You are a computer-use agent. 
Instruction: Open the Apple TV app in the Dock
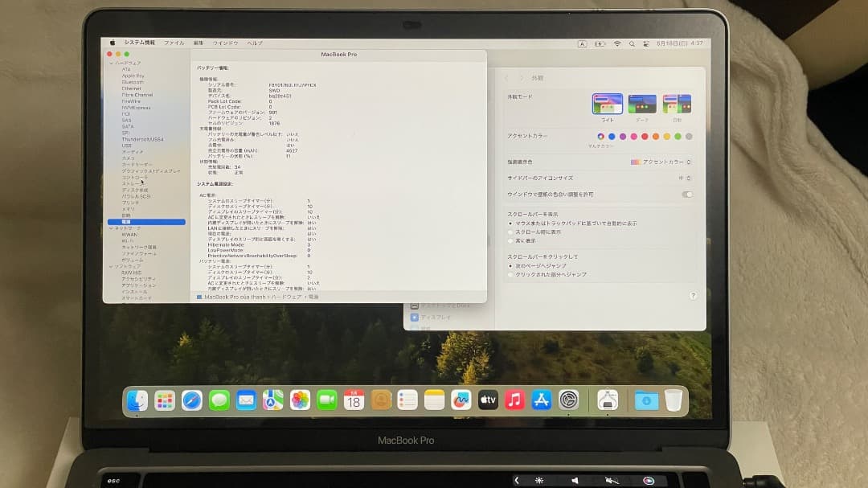[x=487, y=400]
